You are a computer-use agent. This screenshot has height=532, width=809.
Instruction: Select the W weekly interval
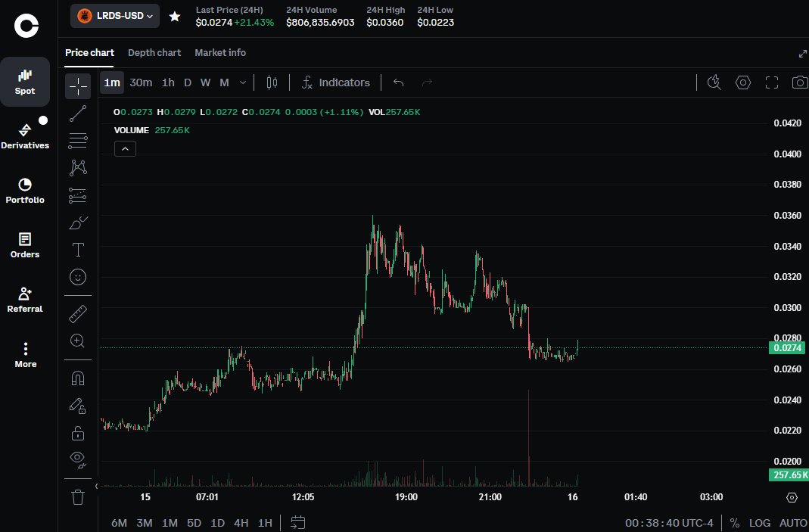coord(205,82)
